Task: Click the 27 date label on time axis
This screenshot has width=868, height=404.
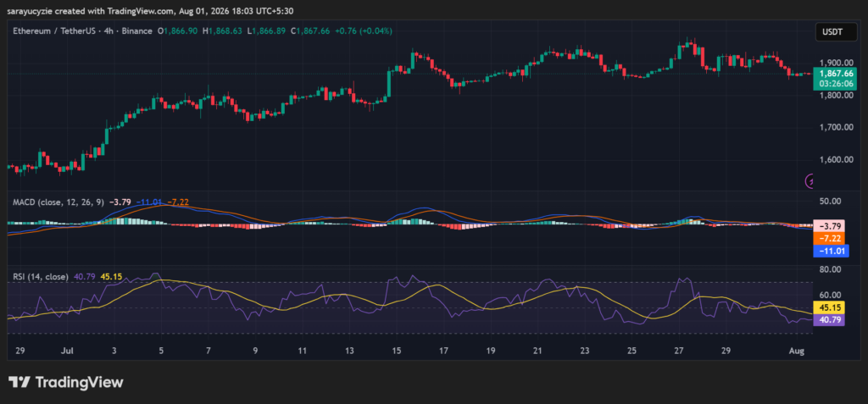Action: coord(679,351)
